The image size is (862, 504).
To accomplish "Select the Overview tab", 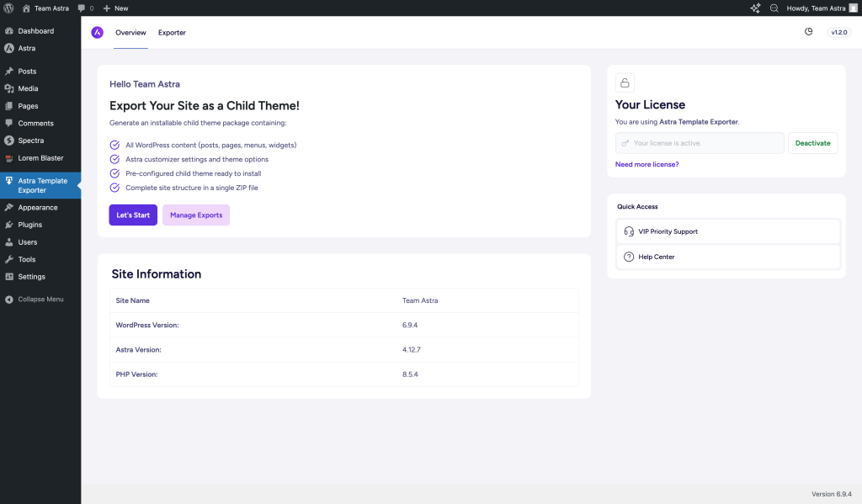I will [130, 33].
